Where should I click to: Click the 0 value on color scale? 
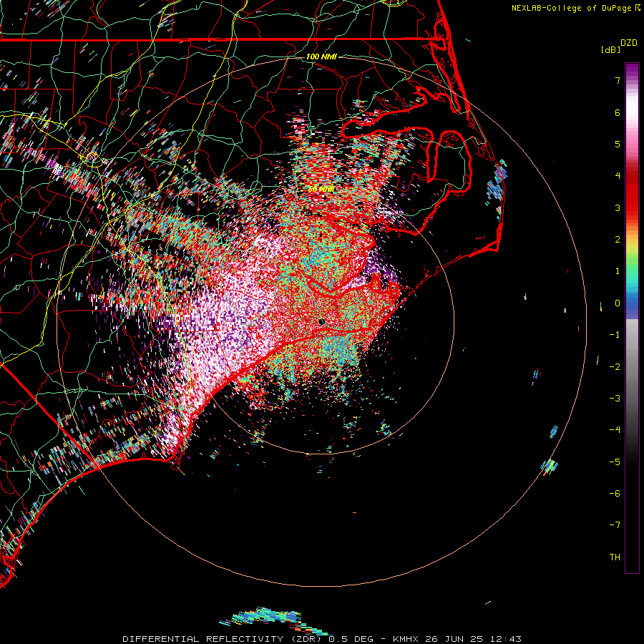pyautogui.click(x=618, y=303)
